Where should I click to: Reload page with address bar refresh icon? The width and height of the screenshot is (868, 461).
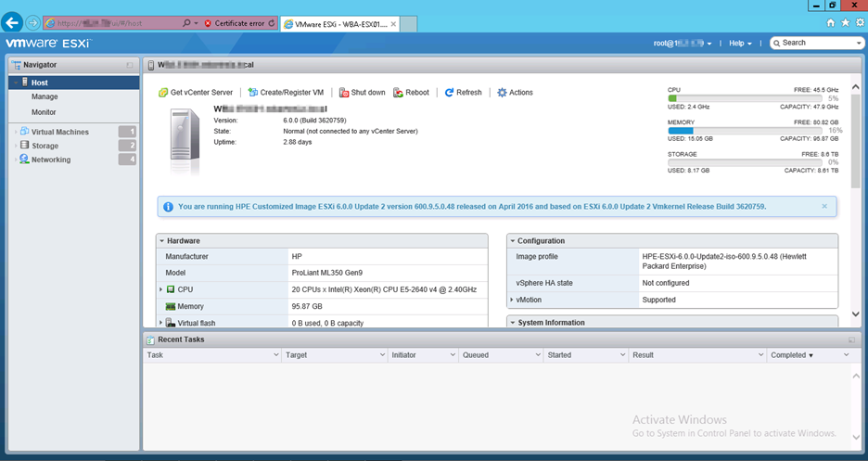pos(271,23)
